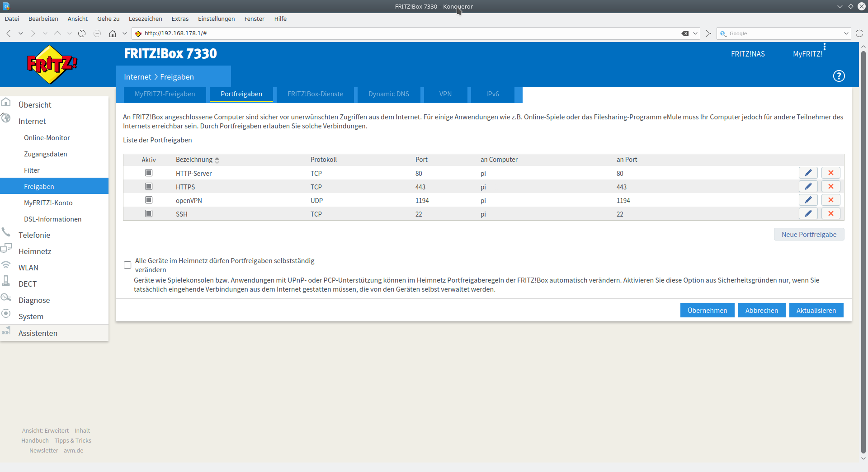The height and width of the screenshot is (472, 868).
Task: Click the edit pencil for HTTP-Server
Action: click(808, 173)
